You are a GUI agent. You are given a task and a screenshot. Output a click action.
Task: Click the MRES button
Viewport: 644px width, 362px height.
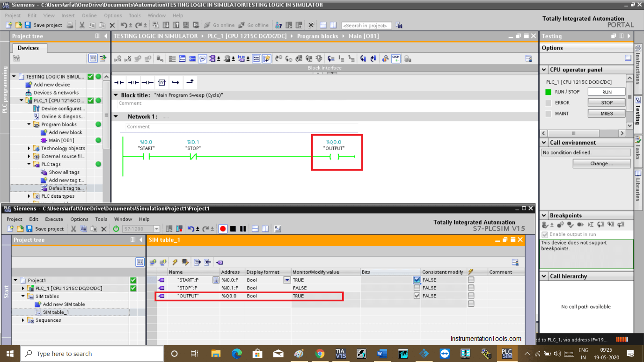click(x=607, y=114)
